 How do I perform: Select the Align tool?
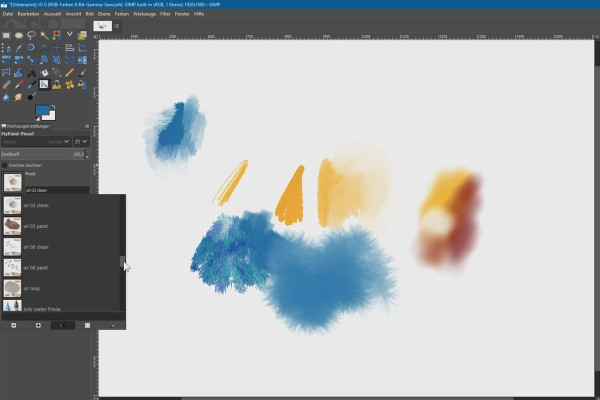[69, 47]
